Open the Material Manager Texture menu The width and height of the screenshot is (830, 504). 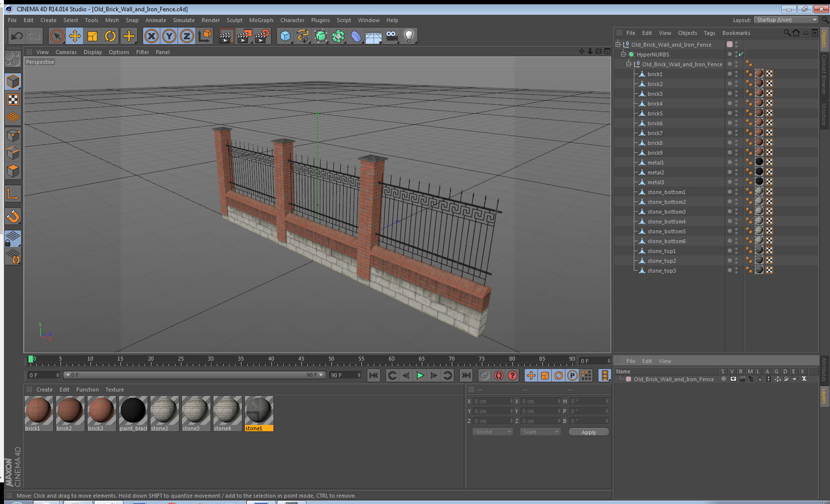[115, 390]
